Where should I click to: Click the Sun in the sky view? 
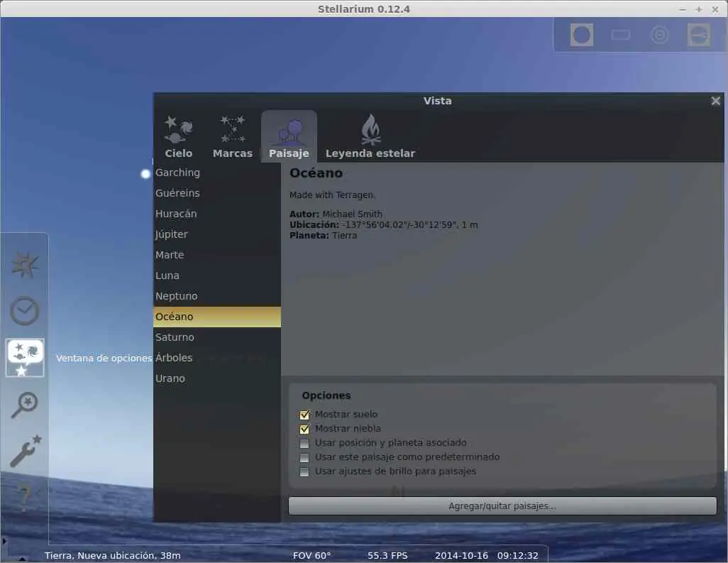[x=145, y=174]
